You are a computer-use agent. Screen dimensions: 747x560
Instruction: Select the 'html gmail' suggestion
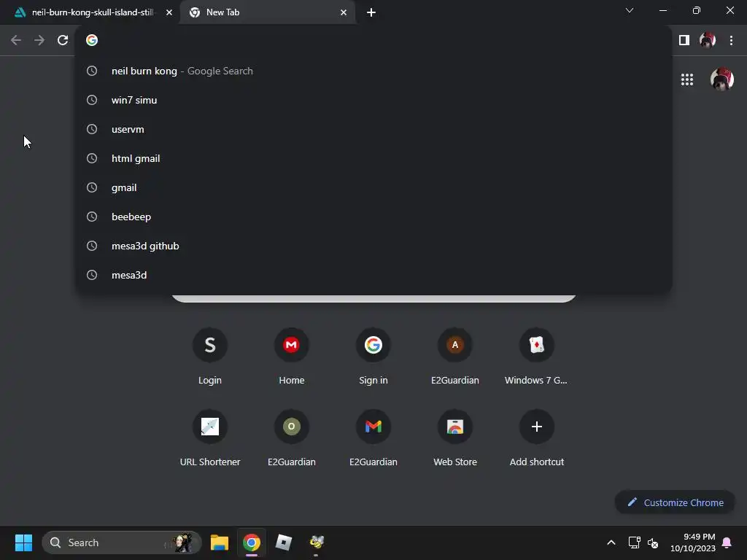point(373,158)
